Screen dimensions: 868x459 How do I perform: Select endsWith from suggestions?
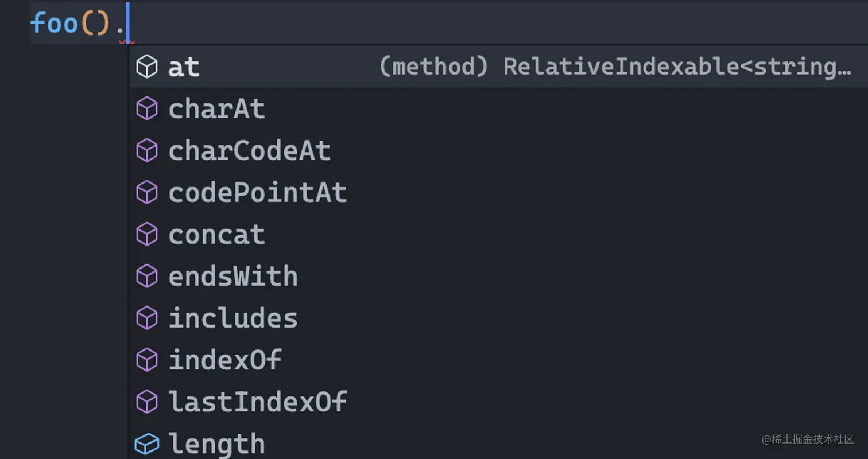coord(498,277)
